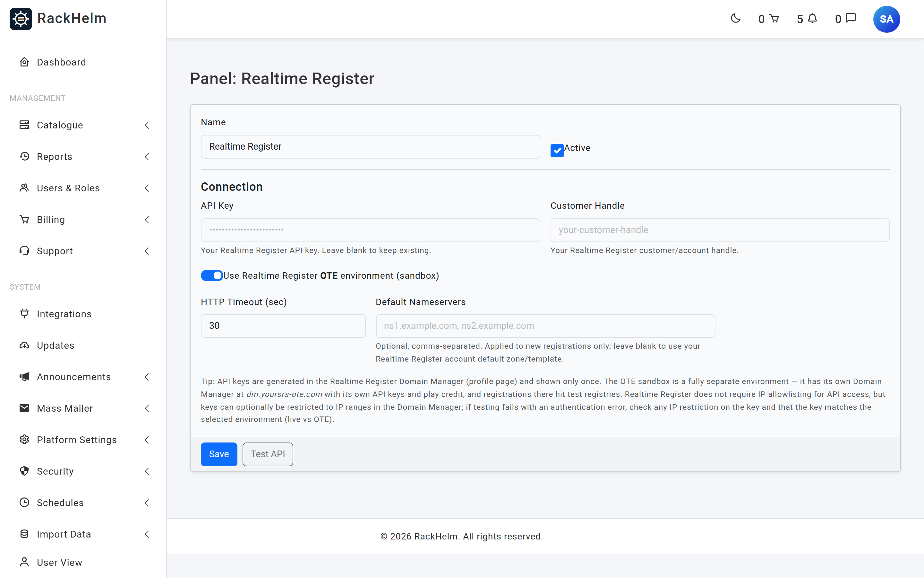Click the Dashboard home icon

click(24, 62)
